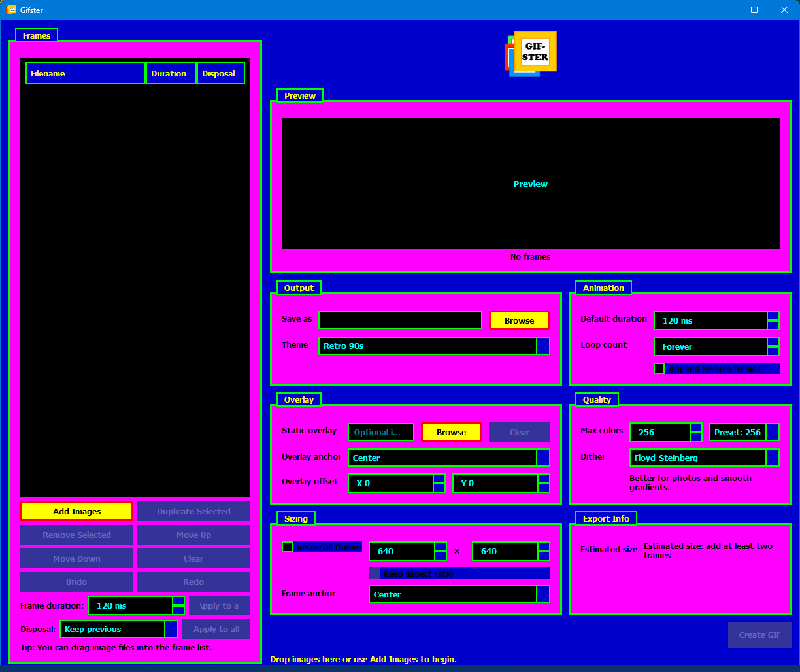This screenshot has width=800, height=672.
Task: Decrease resize width value down arrow
Action: [x=441, y=556]
